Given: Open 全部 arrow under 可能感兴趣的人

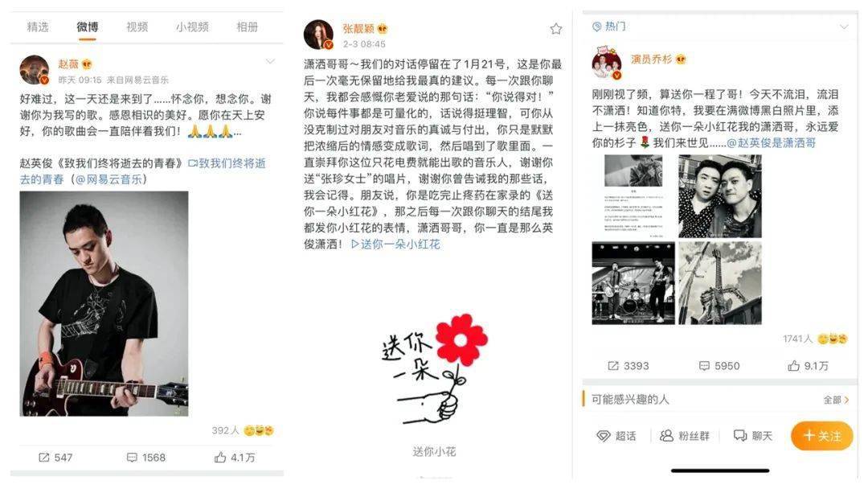Looking at the screenshot, I should pos(836,399).
